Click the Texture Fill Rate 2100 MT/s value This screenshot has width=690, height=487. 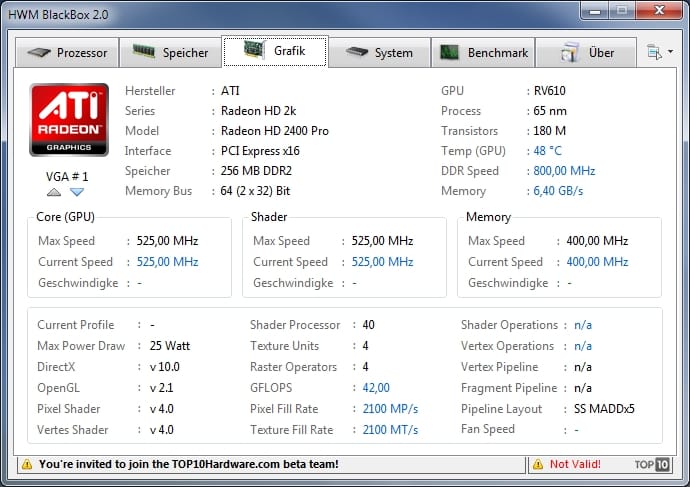(390, 430)
